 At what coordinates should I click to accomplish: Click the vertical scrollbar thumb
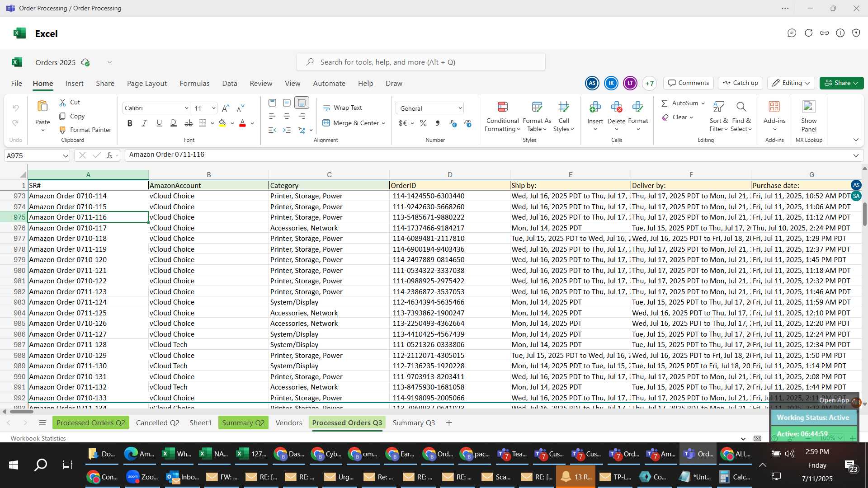coord(864,214)
